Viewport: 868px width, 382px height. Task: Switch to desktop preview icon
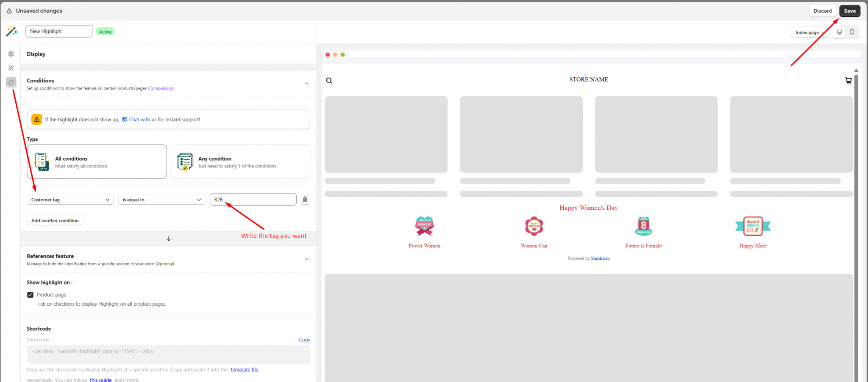pos(839,32)
